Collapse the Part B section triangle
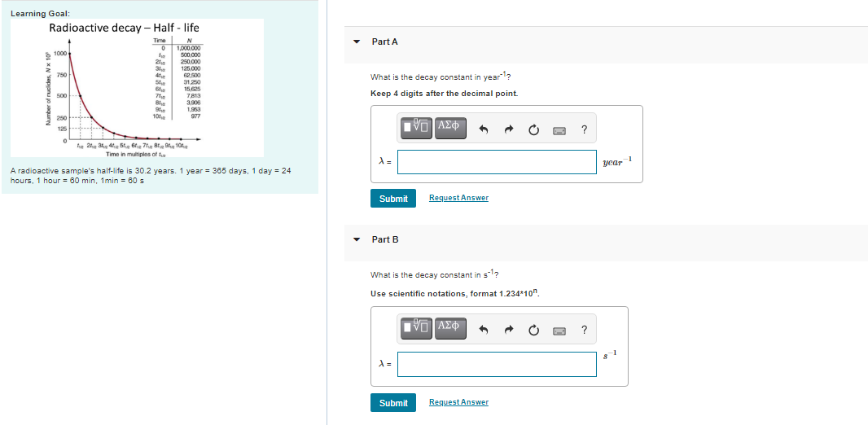 pyautogui.click(x=357, y=239)
